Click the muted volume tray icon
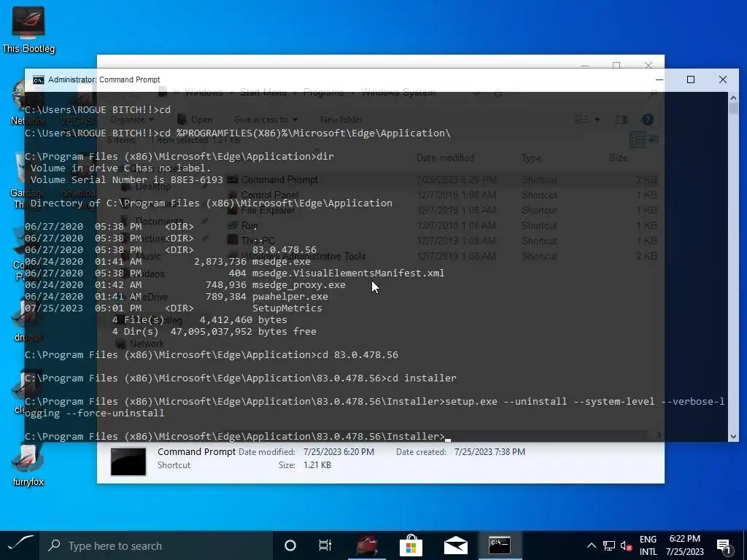747x560 pixels. tap(626, 545)
